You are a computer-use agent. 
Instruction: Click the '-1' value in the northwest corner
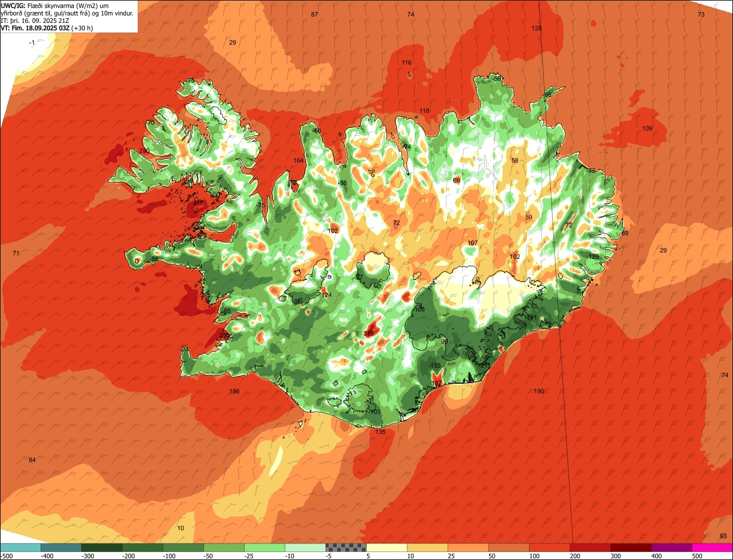[x=32, y=43]
